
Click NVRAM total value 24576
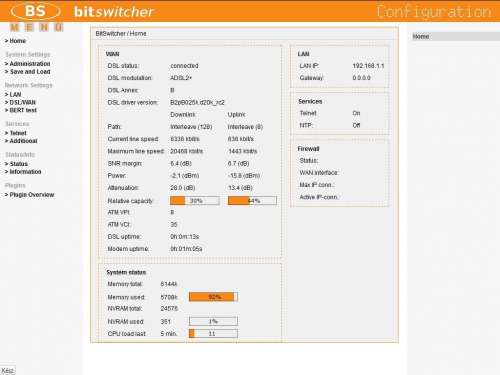[x=169, y=309]
